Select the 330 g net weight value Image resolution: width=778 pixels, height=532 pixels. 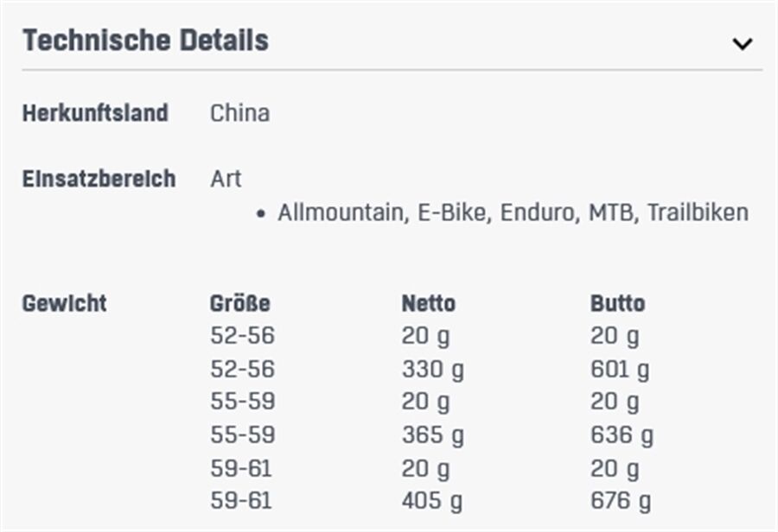pyautogui.click(x=432, y=370)
